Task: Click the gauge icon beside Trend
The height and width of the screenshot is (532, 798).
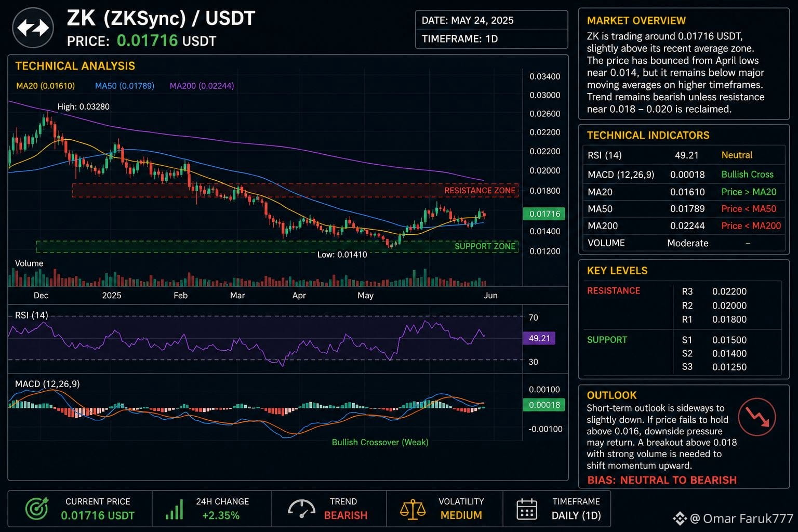Action: pyautogui.click(x=301, y=509)
